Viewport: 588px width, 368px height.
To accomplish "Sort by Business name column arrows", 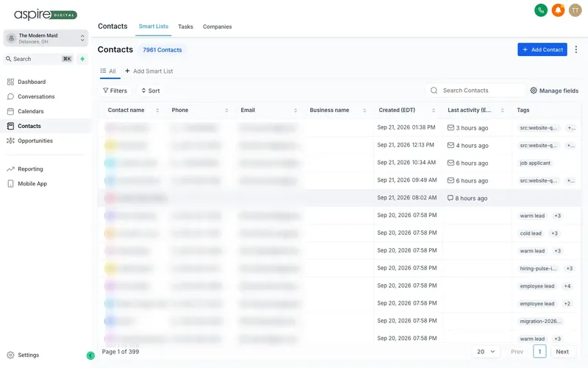I will (365, 110).
